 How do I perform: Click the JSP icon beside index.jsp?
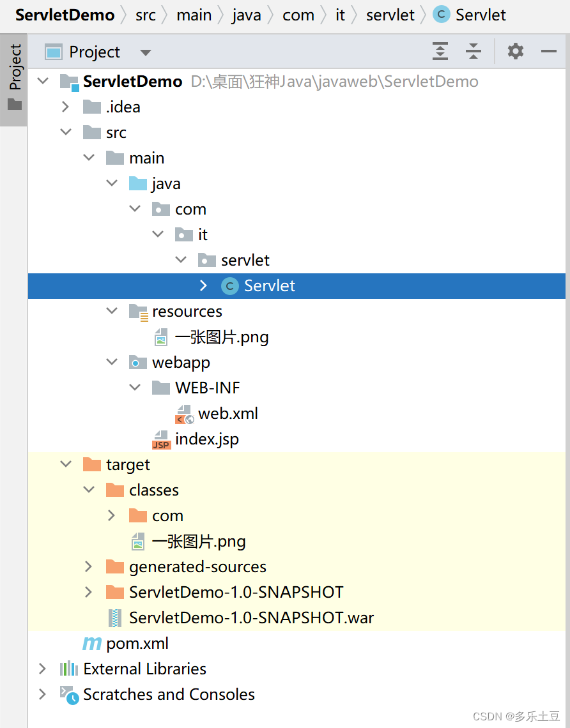160,439
